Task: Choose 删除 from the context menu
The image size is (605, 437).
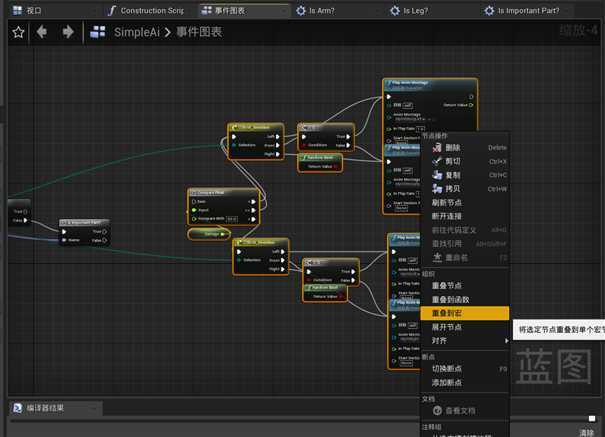Action: pyautogui.click(x=465, y=147)
